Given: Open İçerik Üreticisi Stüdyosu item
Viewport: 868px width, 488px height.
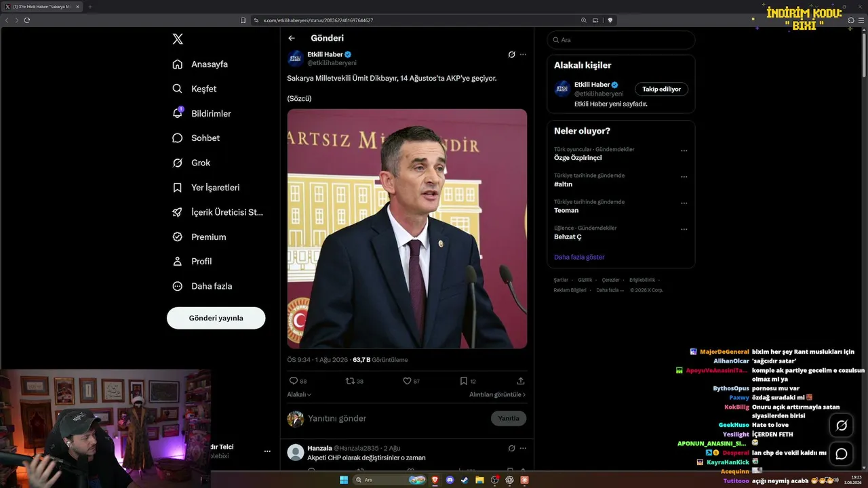Looking at the screenshot, I should click(218, 212).
